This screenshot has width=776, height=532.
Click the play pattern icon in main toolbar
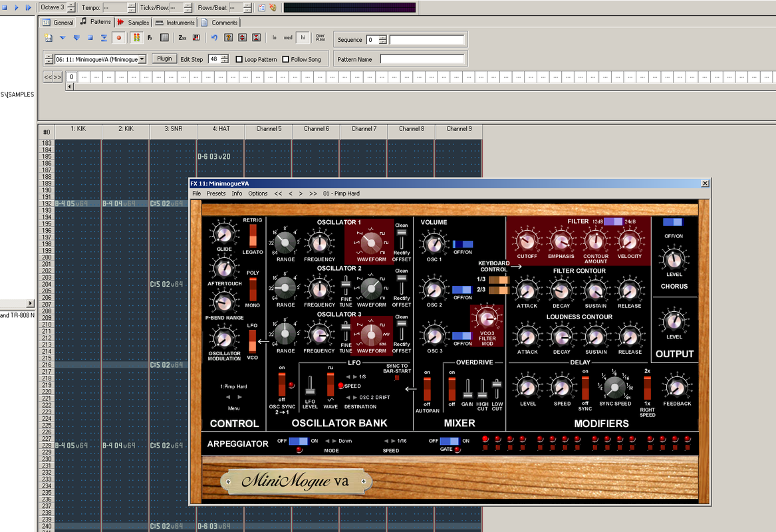tap(28, 7)
